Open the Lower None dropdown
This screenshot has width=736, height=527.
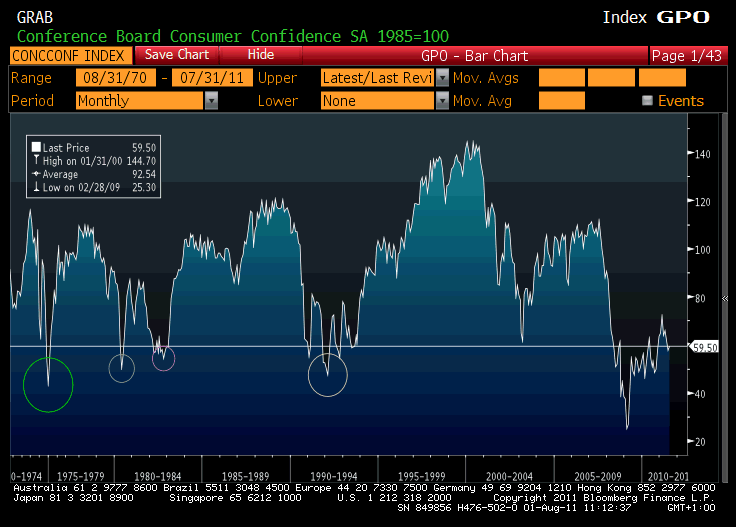(x=377, y=100)
